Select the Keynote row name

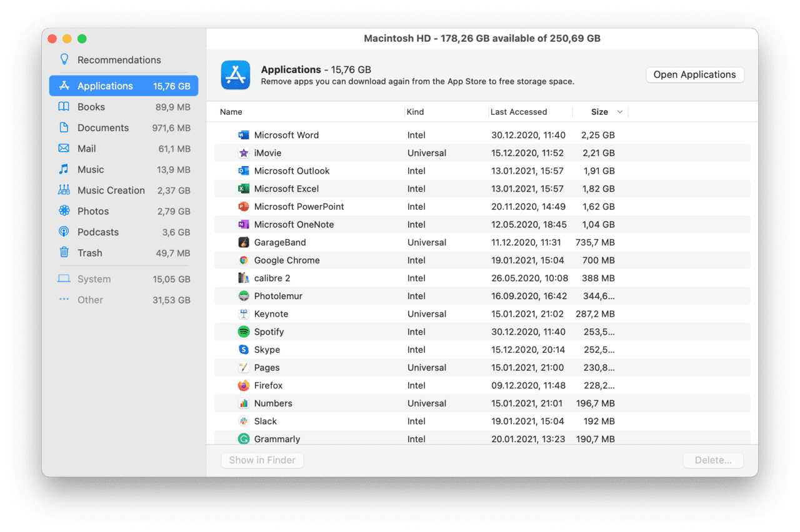(x=271, y=314)
